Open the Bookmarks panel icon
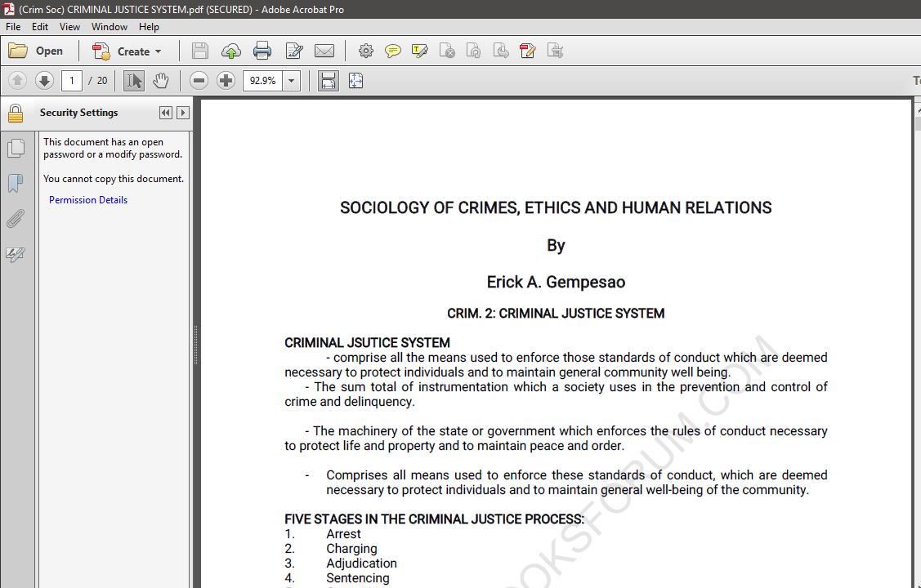This screenshot has width=921, height=588. (16, 183)
